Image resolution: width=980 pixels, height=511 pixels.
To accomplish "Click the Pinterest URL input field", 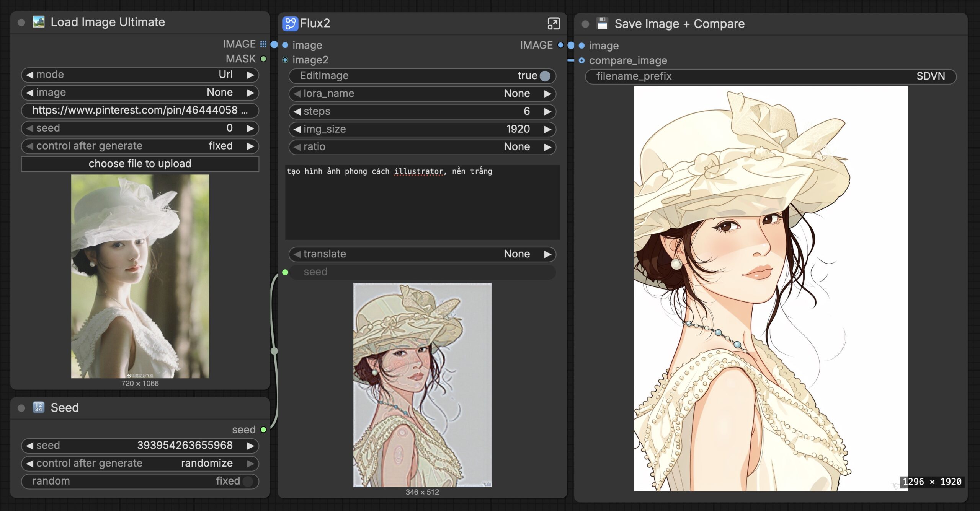I will coord(140,111).
